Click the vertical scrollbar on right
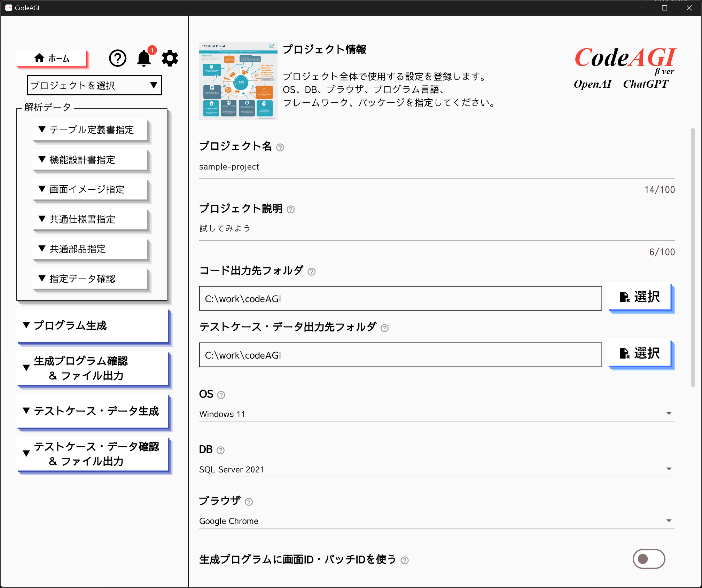 click(x=693, y=258)
